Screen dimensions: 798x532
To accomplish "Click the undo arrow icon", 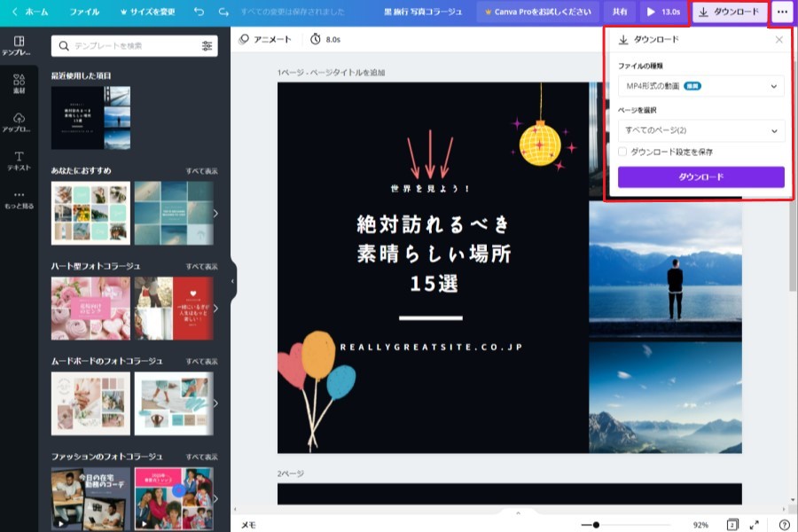I will tap(198, 12).
